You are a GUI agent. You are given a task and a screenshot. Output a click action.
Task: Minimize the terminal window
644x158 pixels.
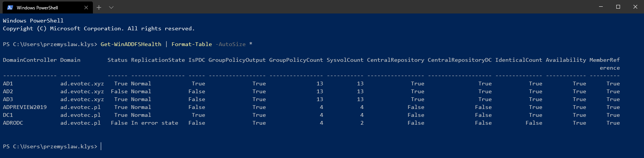pos(601,7)
